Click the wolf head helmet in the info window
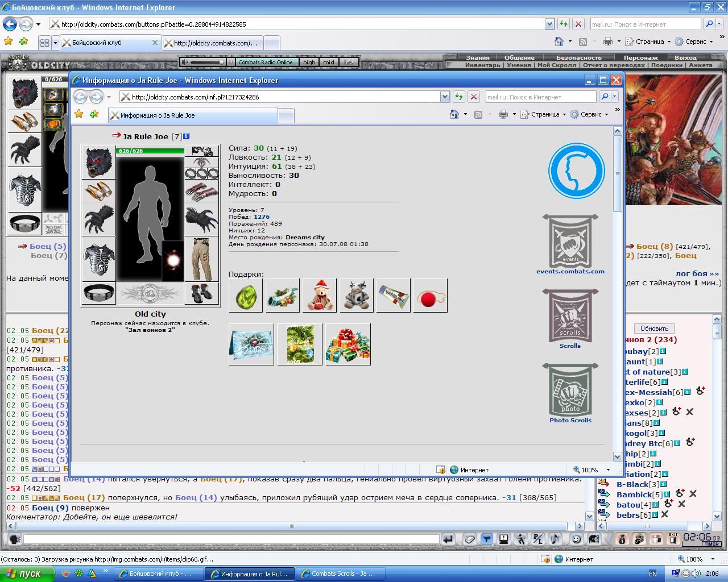This screenshot has height=582, width=728. coord(99,162)
